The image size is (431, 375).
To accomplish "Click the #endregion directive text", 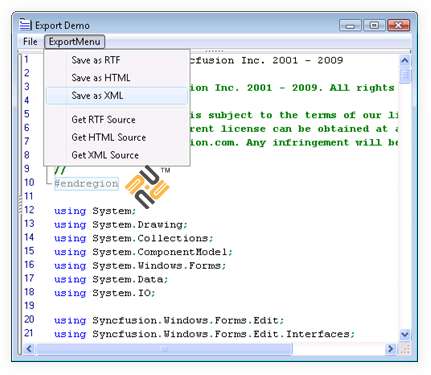I will (86, 184).
